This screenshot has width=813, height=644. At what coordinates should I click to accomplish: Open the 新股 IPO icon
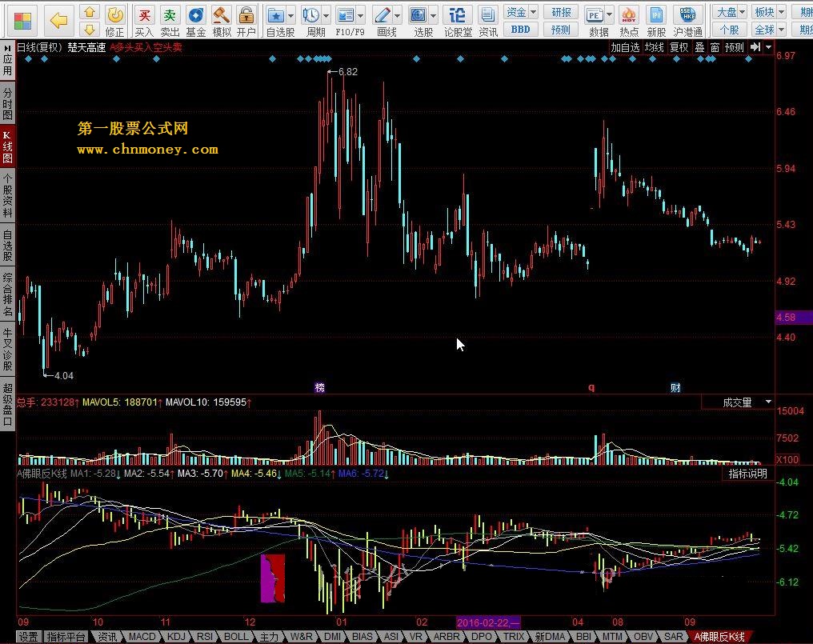pos(656,22)
